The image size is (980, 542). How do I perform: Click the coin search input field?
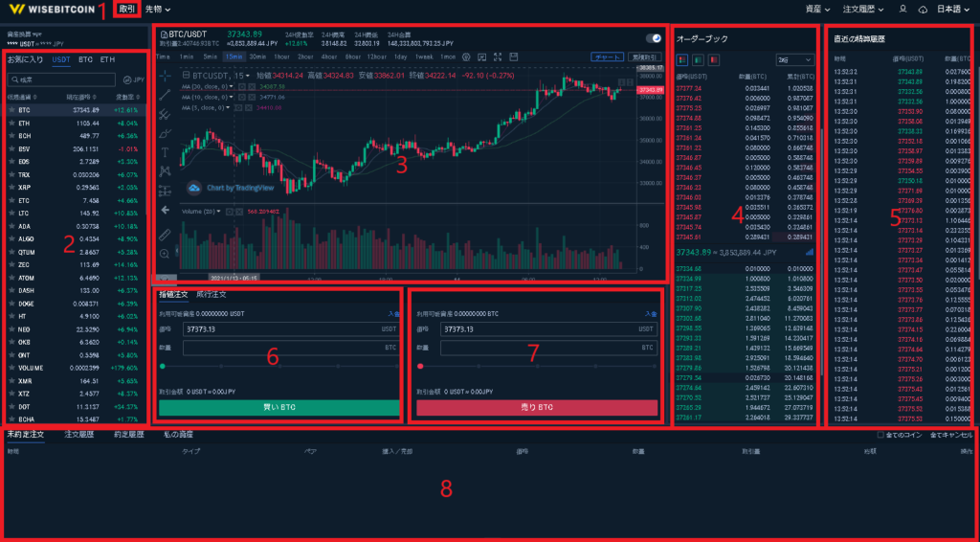click(x=61, y=80)
